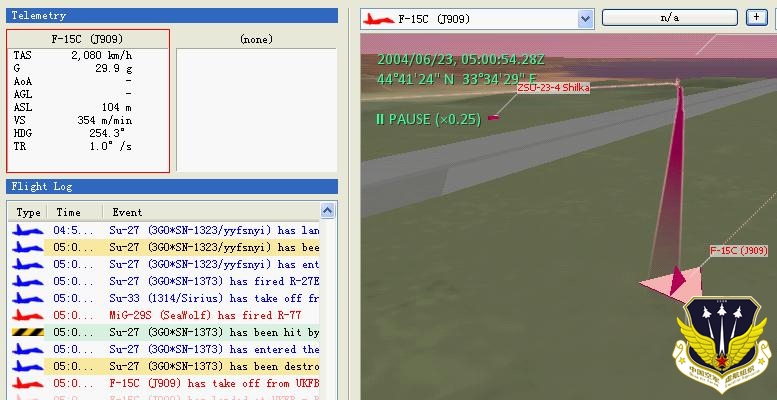777x400 pixels.
Task: Select log event 'Su-33 (1314/Sirius) has take off'
Action: (x=214, y=298)
